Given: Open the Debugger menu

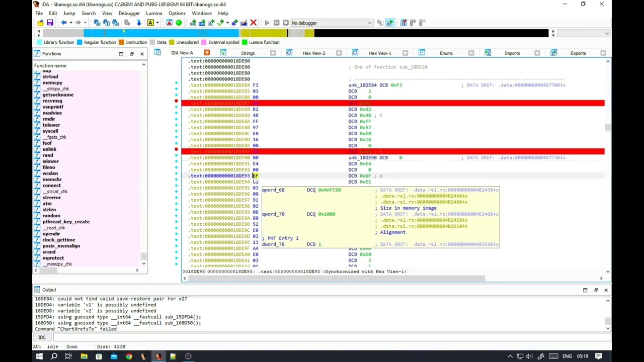Looking at the screenshot, I should coord(129,13).
